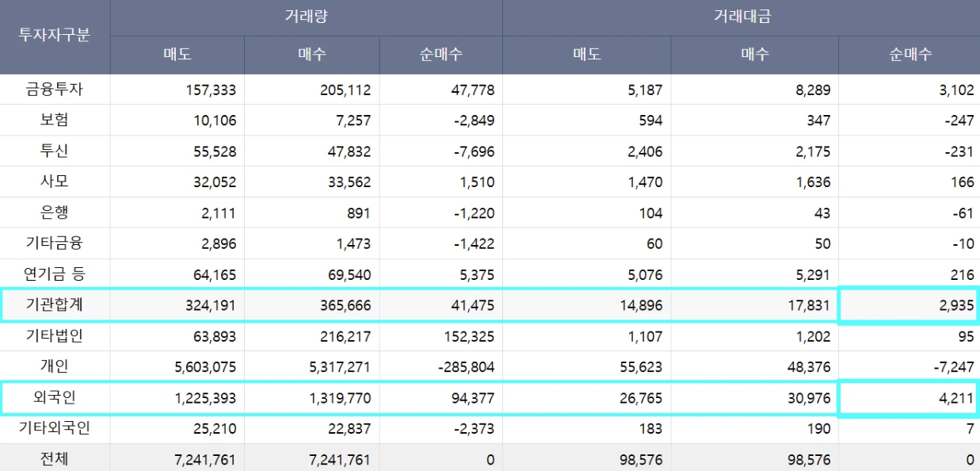
Task: Click the highlighted 기관합계 row label
Action: pyautogui.click(x=55, y=305)
